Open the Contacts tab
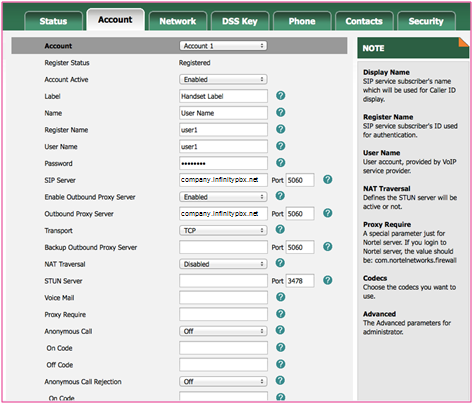Image resolution: width=474 pixels, height=404 pixels. 364,21
